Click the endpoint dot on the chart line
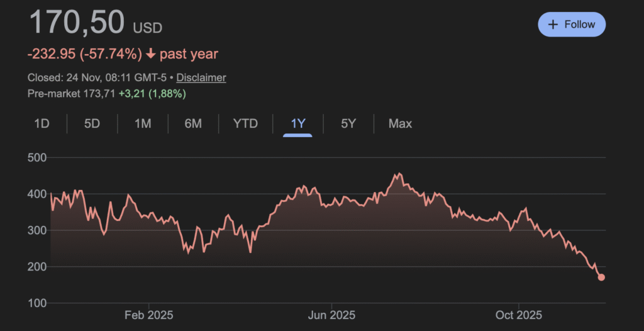Image resolution: width=644 pixels, height=331 pixels. click(601, 278)
